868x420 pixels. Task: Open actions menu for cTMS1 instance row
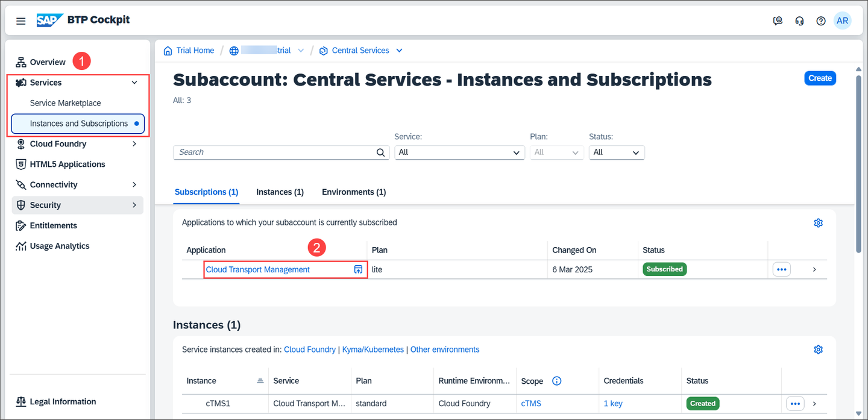(x=795, y=403)
